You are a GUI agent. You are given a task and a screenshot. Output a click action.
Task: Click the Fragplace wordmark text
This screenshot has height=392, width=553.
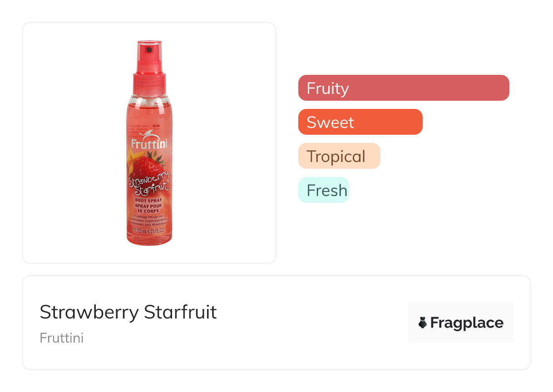tap(467, 323)
